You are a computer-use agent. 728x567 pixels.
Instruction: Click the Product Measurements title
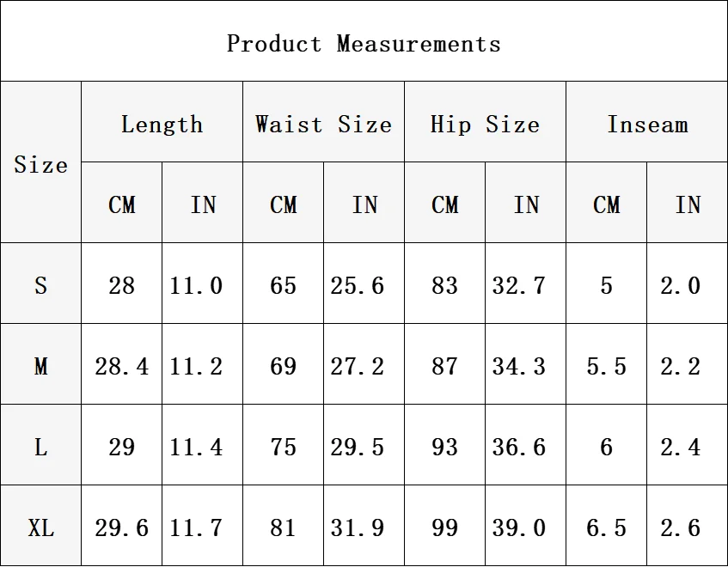[x=364, y=44]
